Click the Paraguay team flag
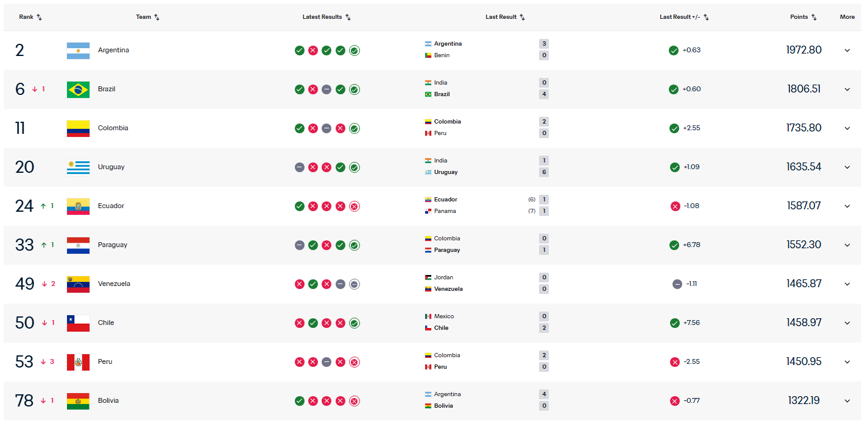The image size is (868, 429). click(78, 245)
